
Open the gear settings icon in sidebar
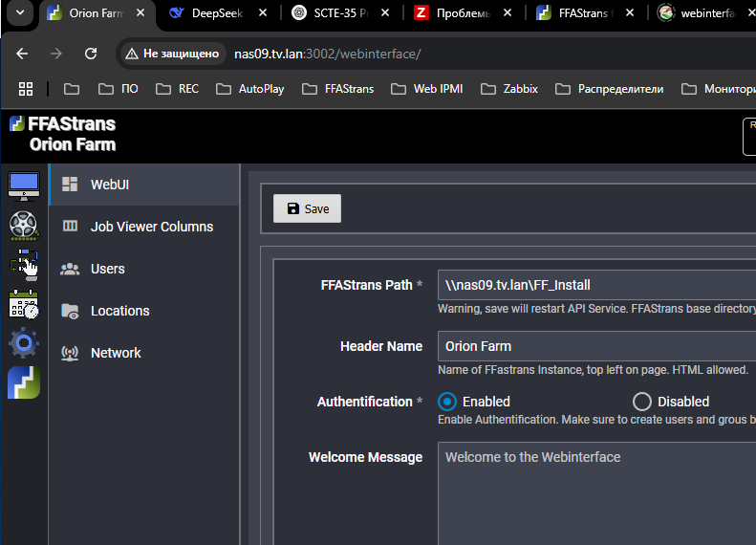pyautogui.click(x=24, y=343)
